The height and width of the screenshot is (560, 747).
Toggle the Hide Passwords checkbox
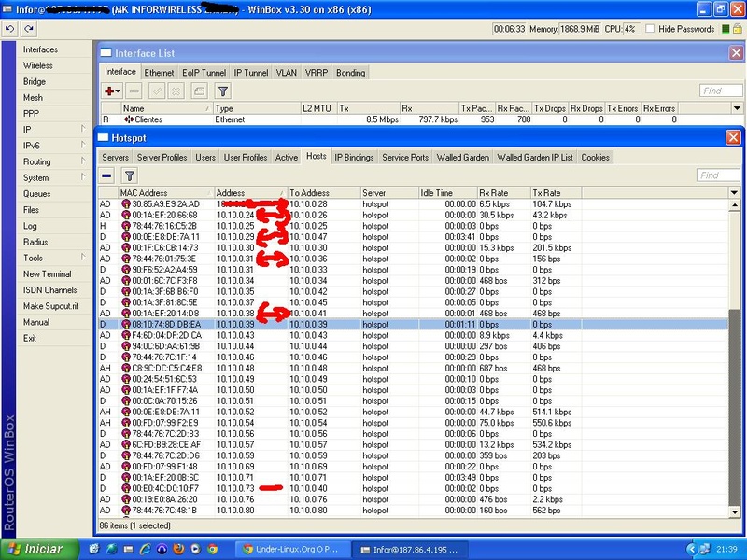tap(649, 29)
